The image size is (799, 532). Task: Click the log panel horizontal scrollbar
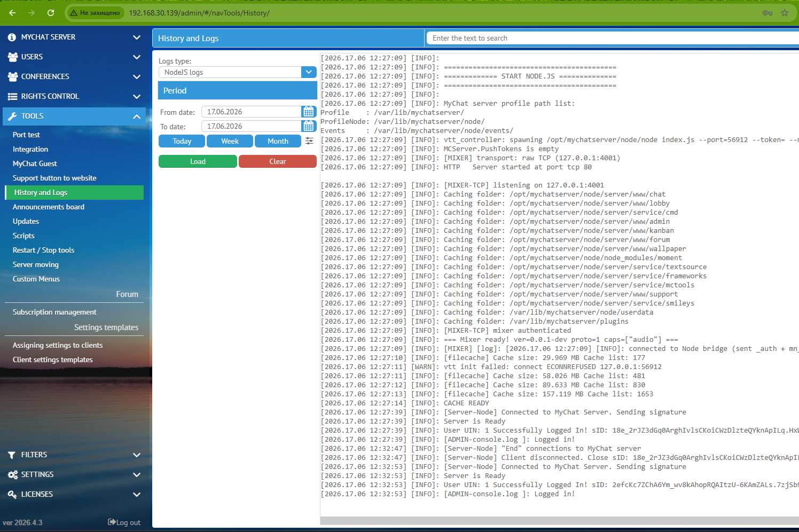[560, 521]
